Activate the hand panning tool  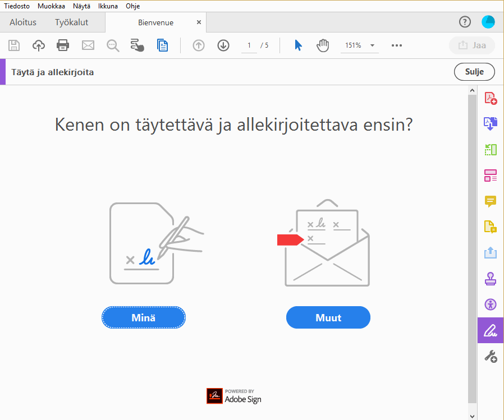coord(323,45)
